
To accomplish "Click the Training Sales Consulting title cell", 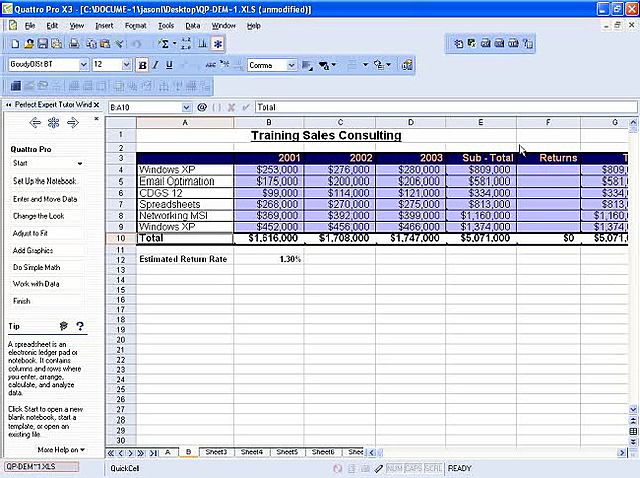I will tap(326, 136).
